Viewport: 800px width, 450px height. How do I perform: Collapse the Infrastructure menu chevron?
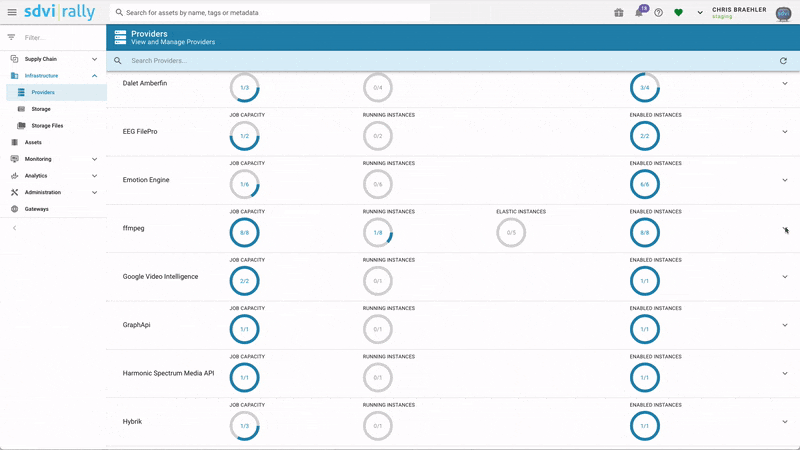click(94, 76)
